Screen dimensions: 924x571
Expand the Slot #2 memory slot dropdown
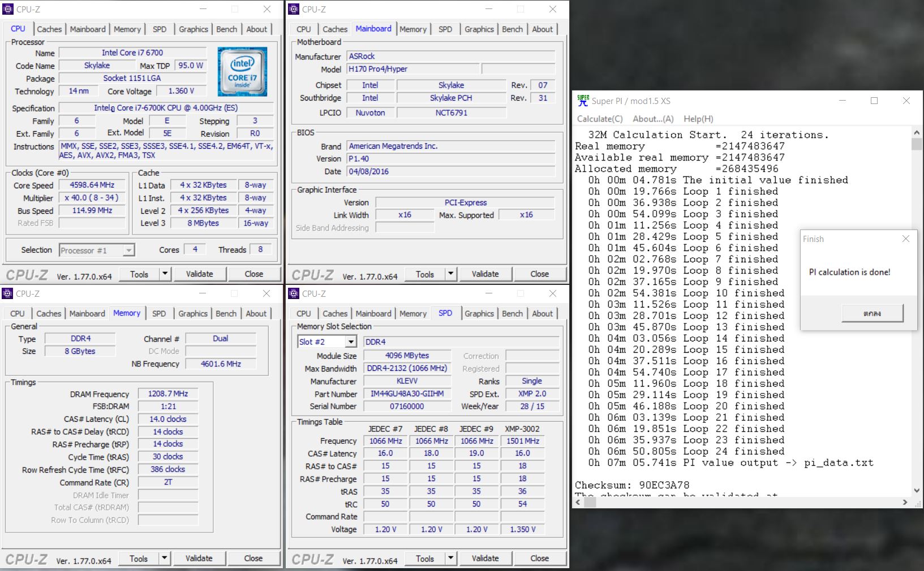tap(351, 342)
